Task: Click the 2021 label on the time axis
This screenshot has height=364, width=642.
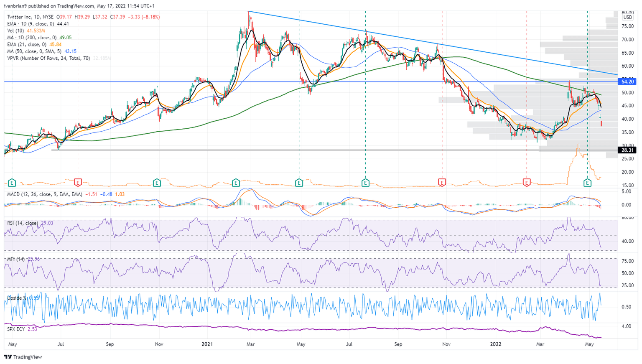Action: [x=207, y=344]
